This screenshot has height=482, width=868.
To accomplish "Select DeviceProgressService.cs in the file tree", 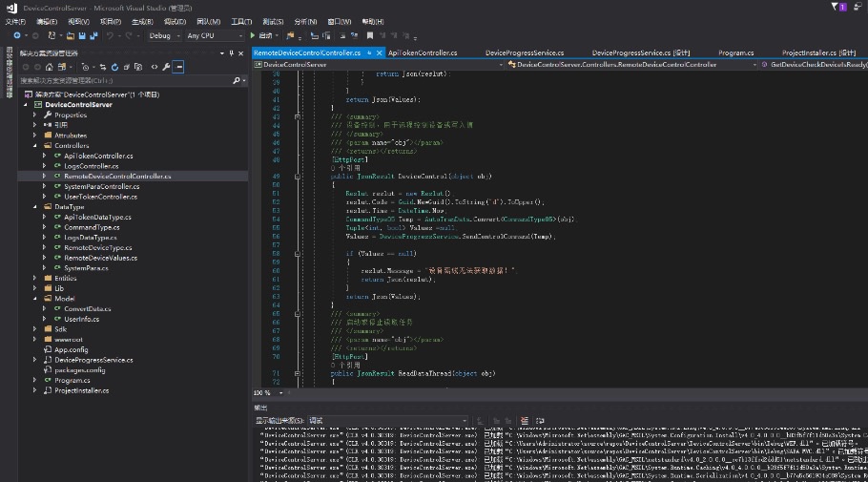I will click(x=93, y=360).
